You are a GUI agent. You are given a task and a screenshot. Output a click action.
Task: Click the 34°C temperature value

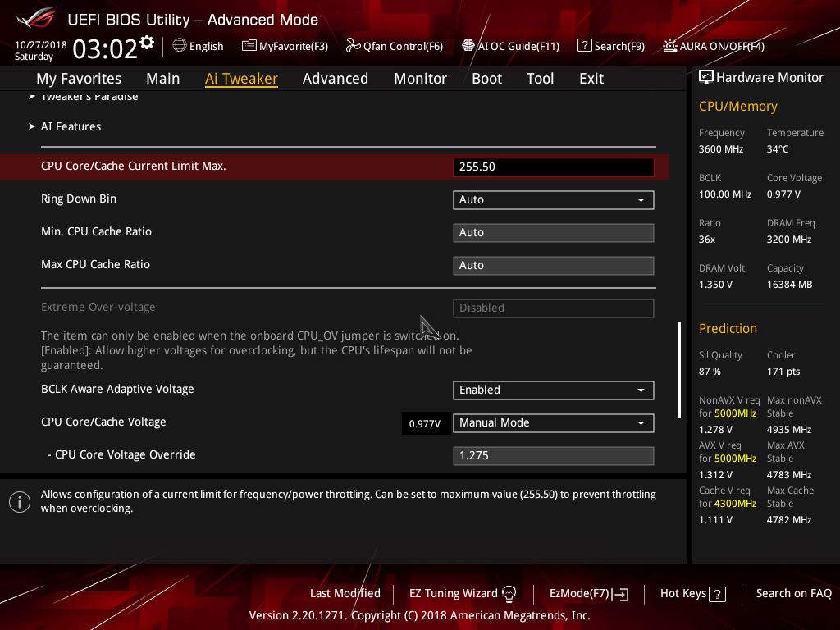[778, 149]
